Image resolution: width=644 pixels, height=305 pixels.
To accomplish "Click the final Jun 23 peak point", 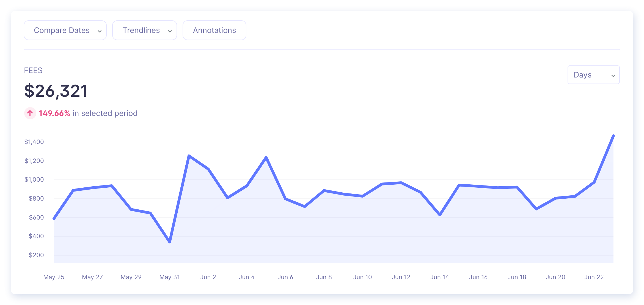I will [613, 136].
